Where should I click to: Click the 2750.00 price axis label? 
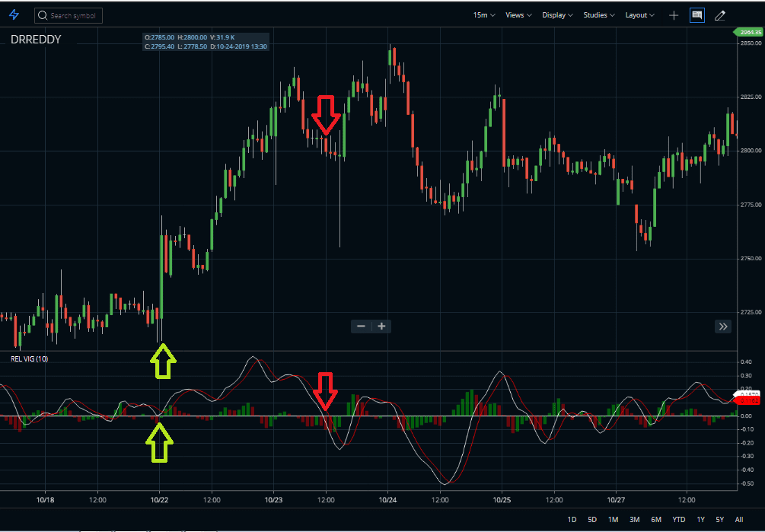tap(751, 259)
